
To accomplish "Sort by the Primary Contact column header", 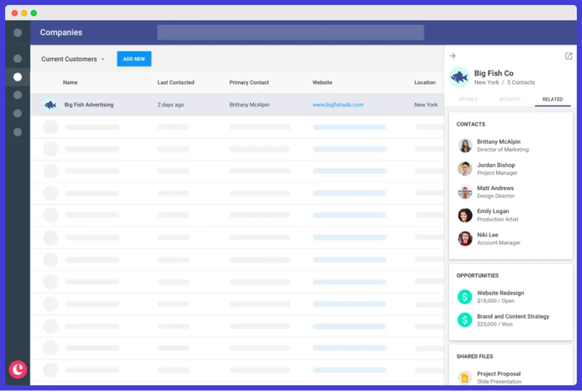I will 249,82.
